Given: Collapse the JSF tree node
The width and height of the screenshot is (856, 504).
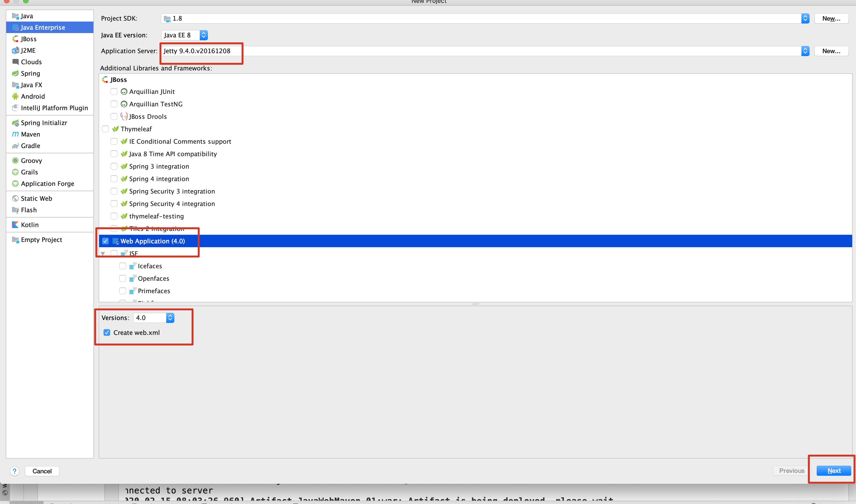Looking at the screenshot, I should click(x=103, y=253).
